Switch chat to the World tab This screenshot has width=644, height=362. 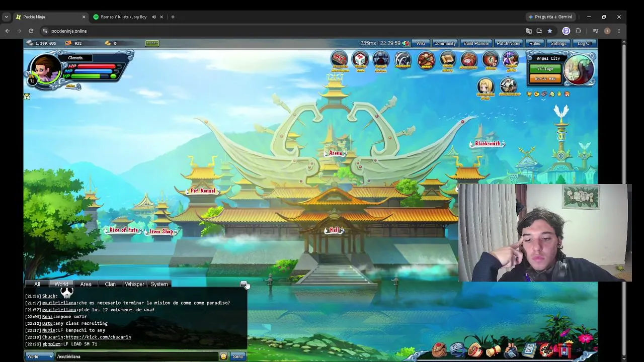point(61,284)
